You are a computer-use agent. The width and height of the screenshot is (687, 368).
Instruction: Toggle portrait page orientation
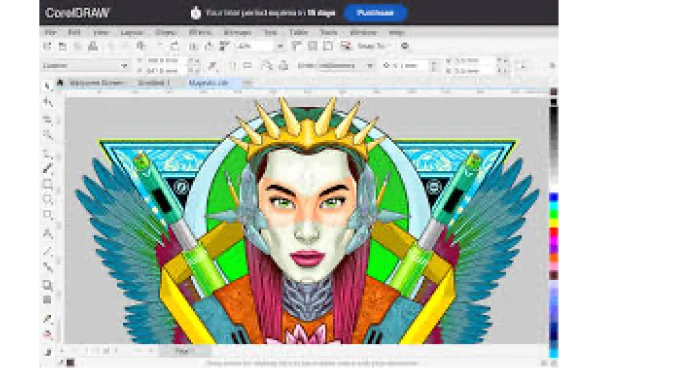233,66
